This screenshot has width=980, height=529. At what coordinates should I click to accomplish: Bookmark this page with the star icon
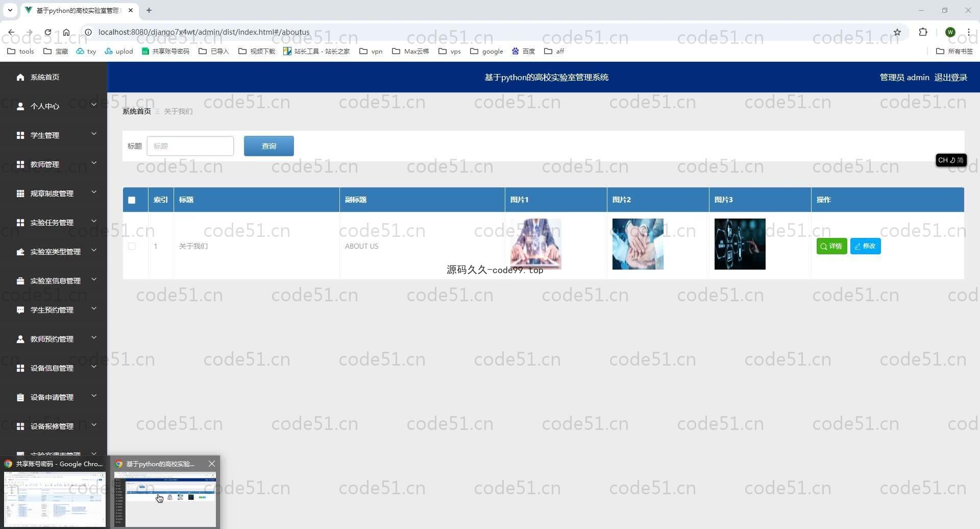point(897,32)
